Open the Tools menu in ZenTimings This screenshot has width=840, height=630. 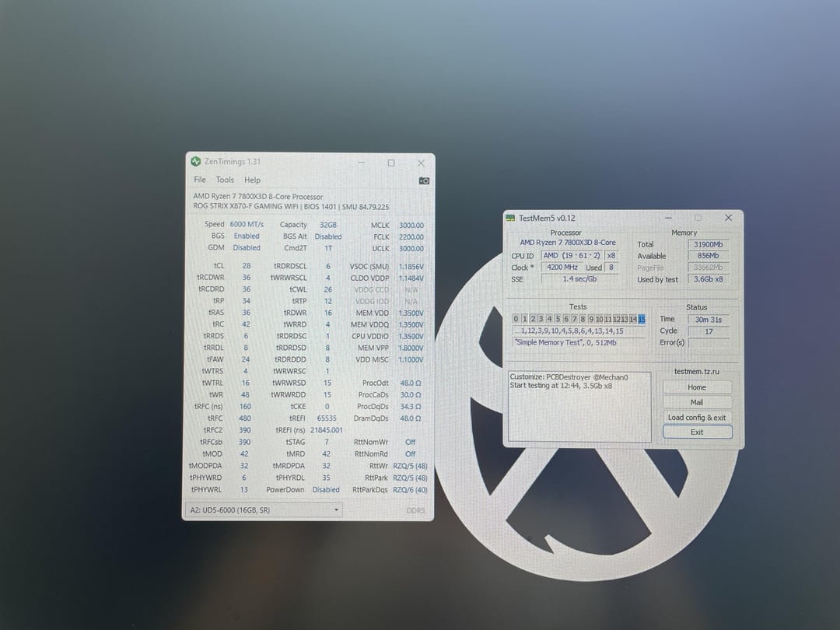225,180
